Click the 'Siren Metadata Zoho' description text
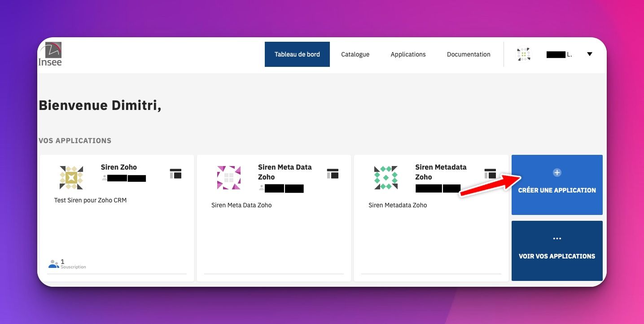The height and width of the screenshot is (324, 644). click(x=398, y=205)
